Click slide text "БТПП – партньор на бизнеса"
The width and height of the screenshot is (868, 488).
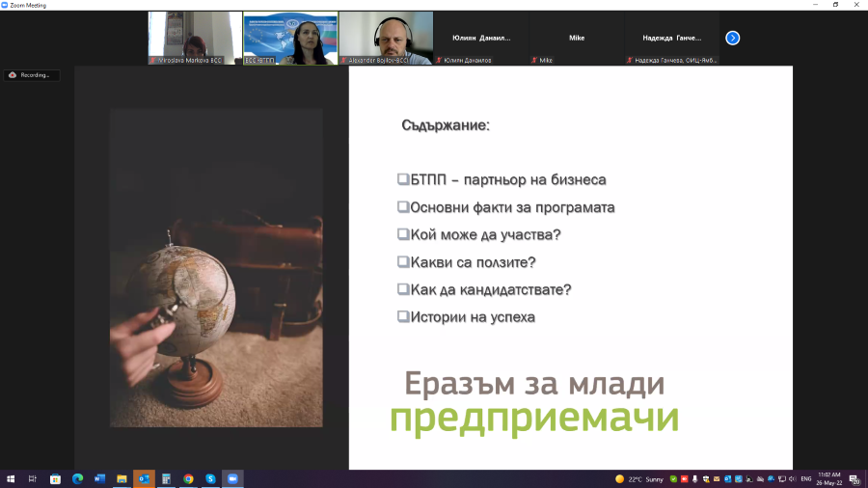point(508,179)
